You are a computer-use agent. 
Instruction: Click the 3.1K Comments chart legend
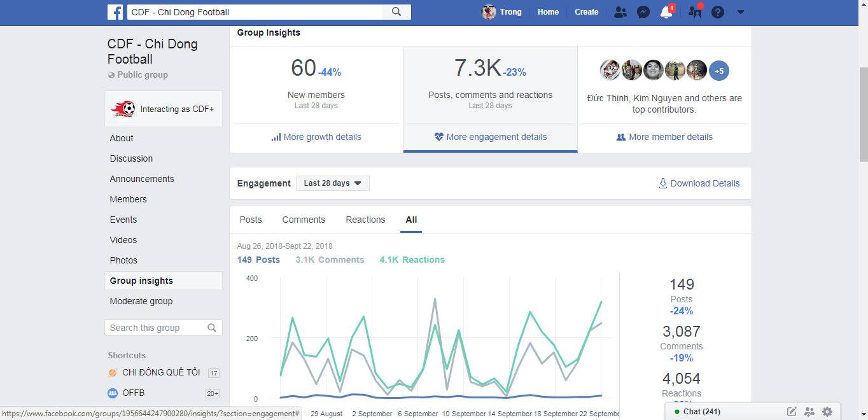(x=330, y=260)
